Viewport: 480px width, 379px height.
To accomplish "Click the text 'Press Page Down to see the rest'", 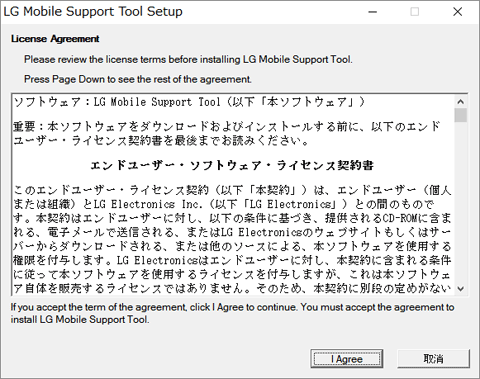I will [138, 79].
